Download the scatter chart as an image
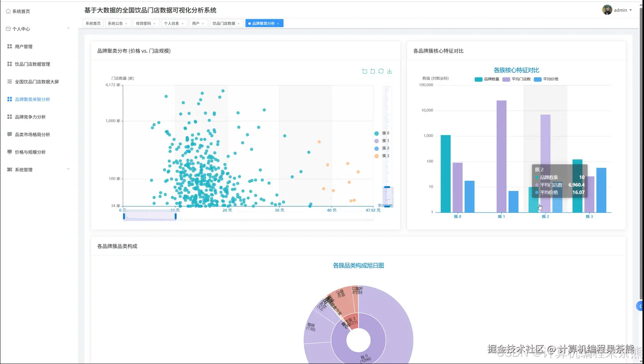This screenshot has height=364, width=644. point(389,71)
